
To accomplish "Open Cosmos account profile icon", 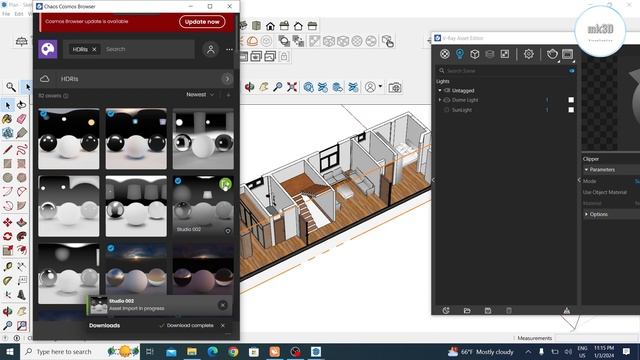I will tap(211, 49).
